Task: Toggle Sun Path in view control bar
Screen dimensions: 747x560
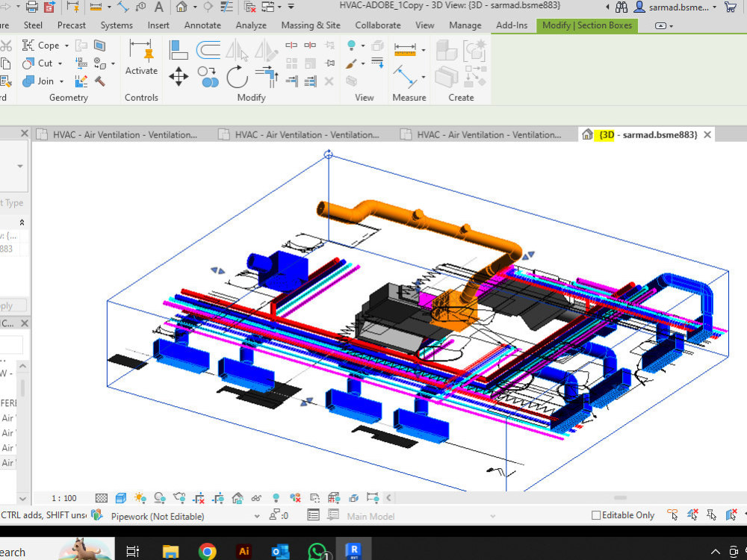Action: pos(140,498)
